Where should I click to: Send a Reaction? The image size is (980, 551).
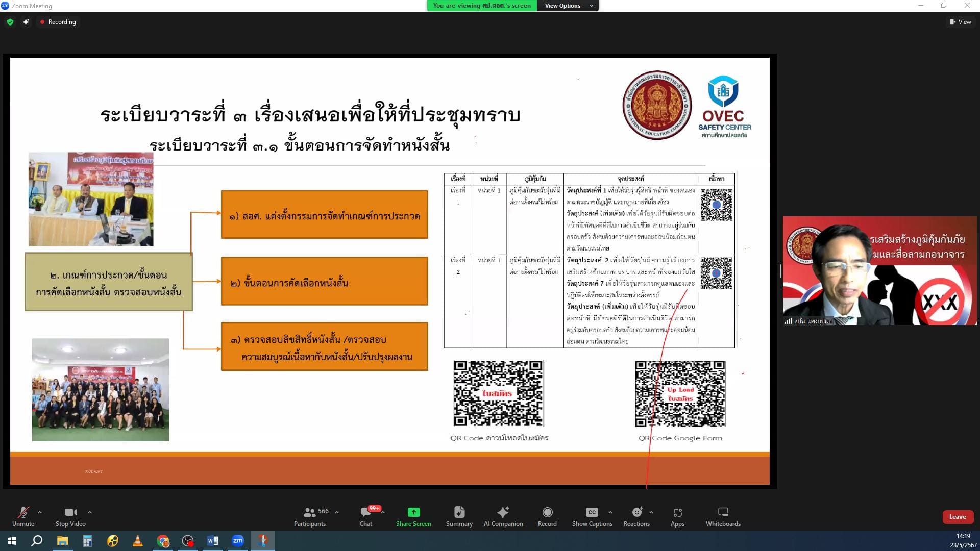coord(636,516)
